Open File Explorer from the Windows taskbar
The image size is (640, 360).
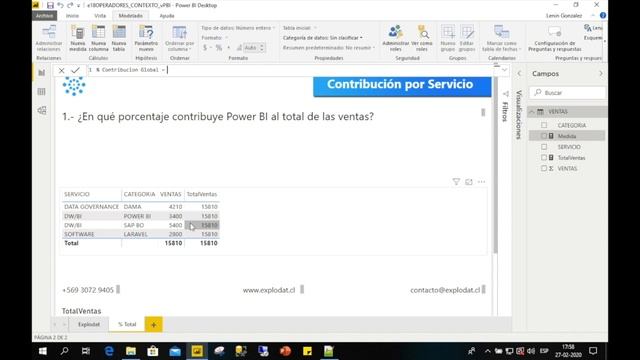(x=131, y=351)
